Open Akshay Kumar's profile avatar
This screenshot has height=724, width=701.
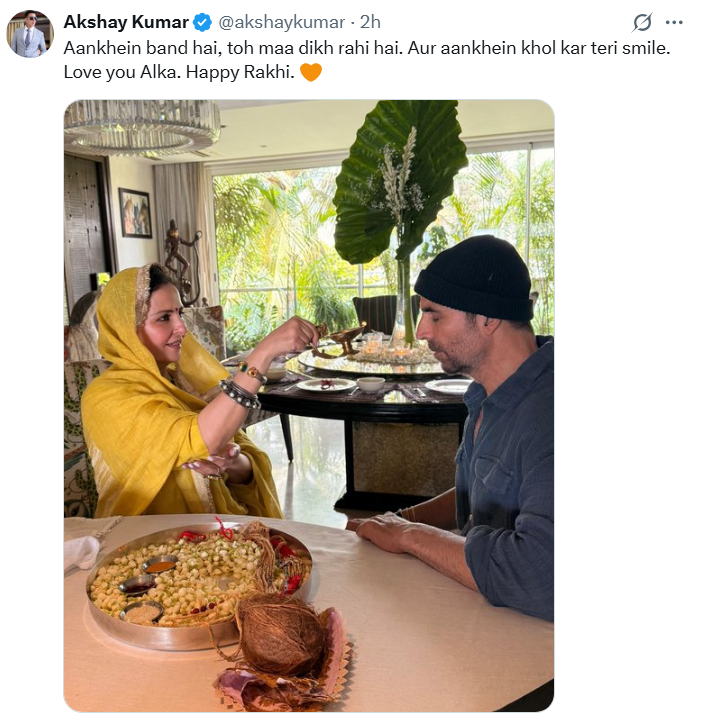coord(30,34)
